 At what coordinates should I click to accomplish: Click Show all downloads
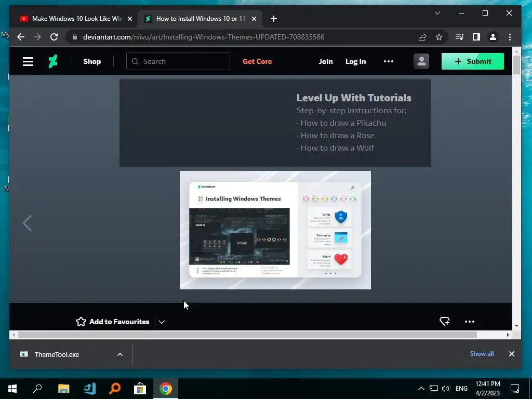coord(482,354)
